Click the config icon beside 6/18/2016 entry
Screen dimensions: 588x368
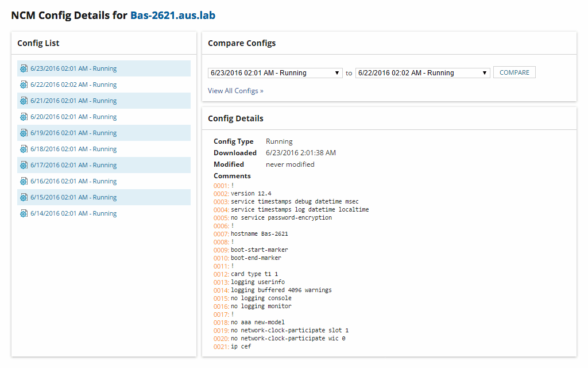pos(24,149)
